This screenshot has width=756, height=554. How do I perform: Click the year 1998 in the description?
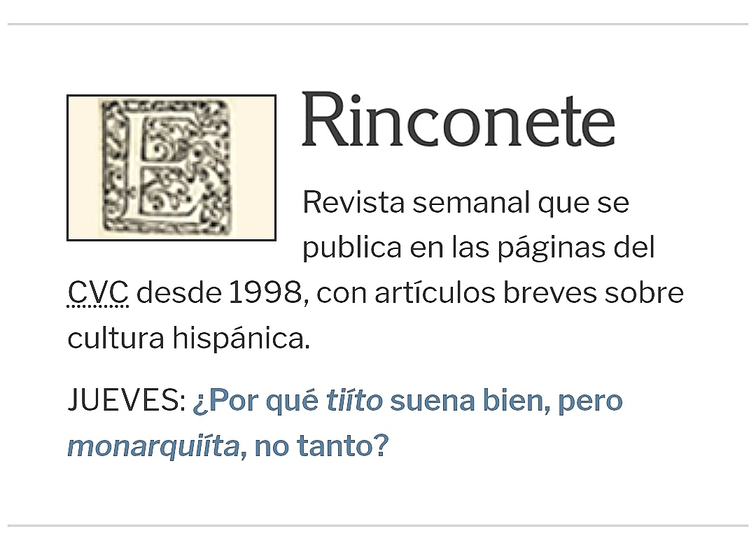tap(265, 293)
